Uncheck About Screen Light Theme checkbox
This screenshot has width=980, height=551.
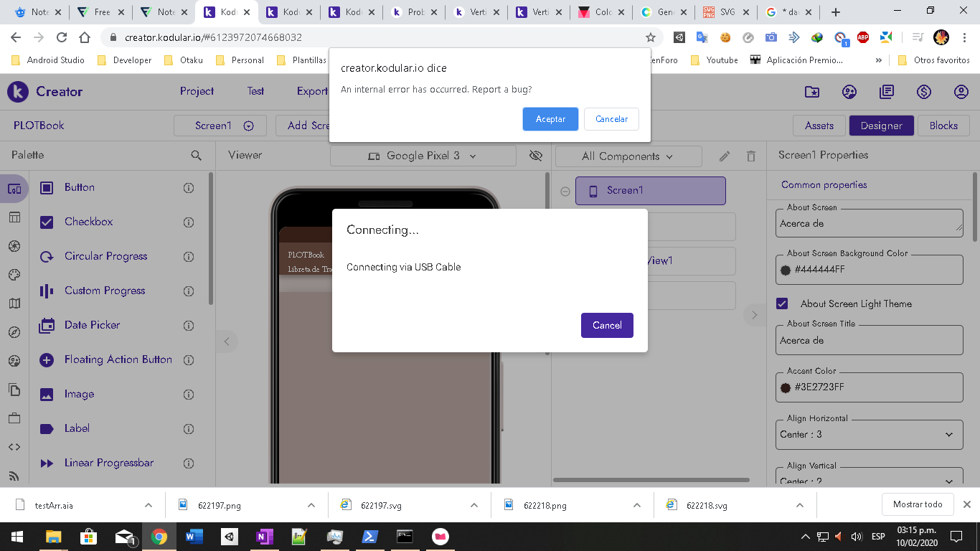(x=782, y=303)
